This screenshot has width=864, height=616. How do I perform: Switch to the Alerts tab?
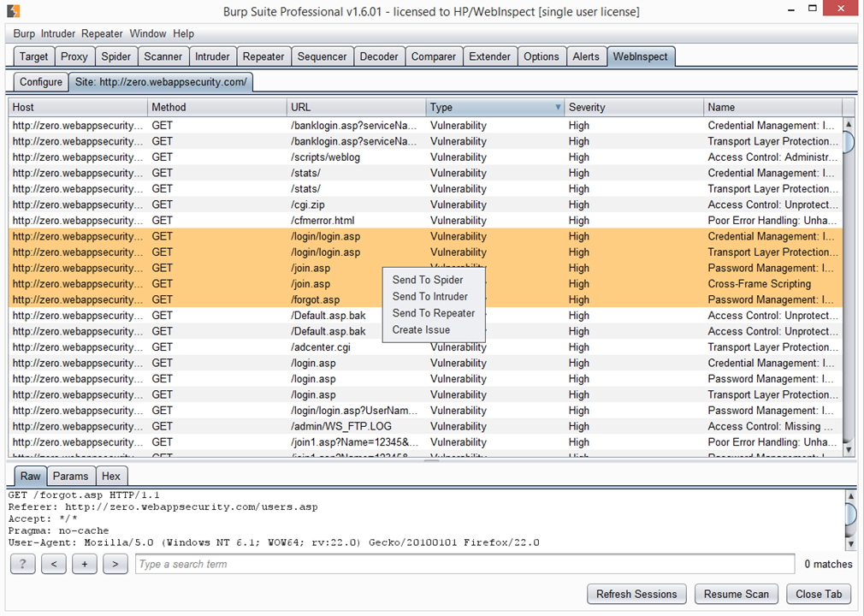[586, 56]
